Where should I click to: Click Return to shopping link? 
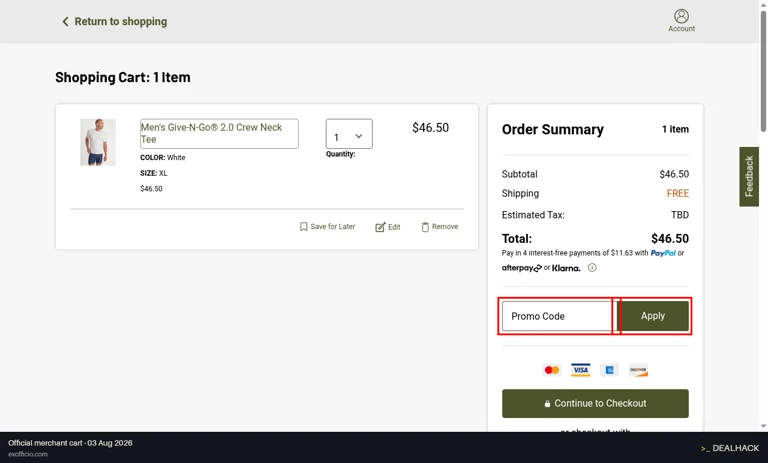(x=120, y=22)
